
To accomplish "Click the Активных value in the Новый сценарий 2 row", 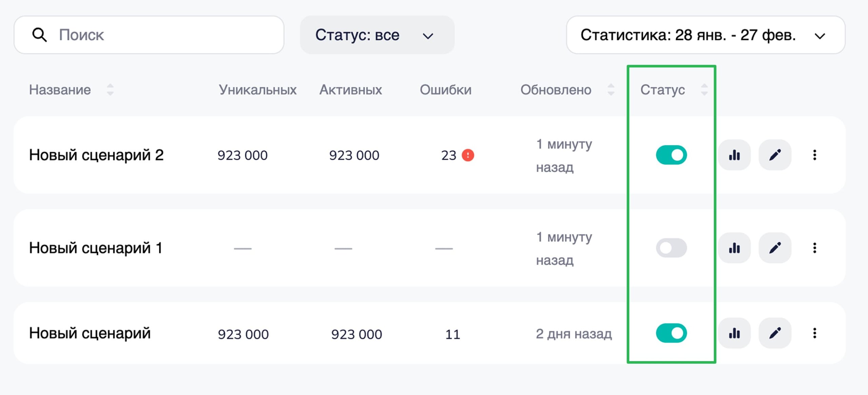I will point(354,155).
